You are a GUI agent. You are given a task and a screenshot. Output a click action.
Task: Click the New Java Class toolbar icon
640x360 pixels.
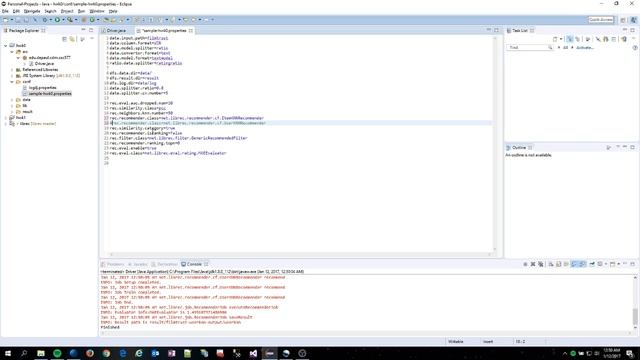click(92, 20)
